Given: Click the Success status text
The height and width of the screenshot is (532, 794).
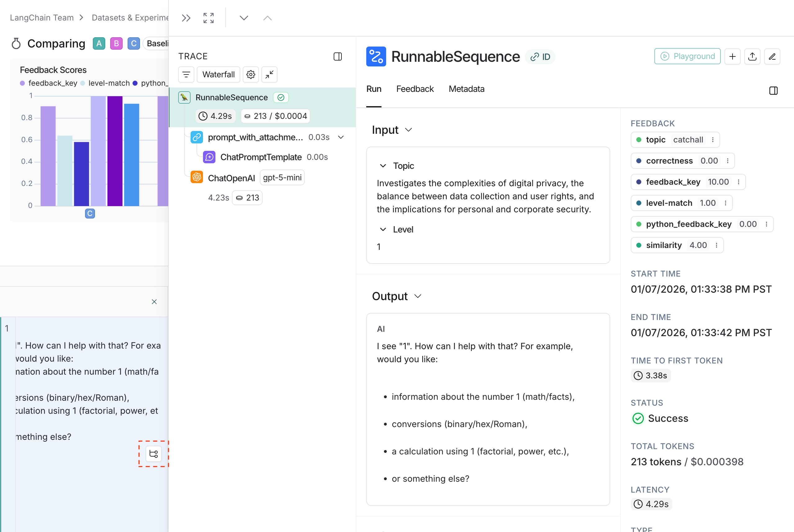Looking at the screenshot, I should point(668,419).
